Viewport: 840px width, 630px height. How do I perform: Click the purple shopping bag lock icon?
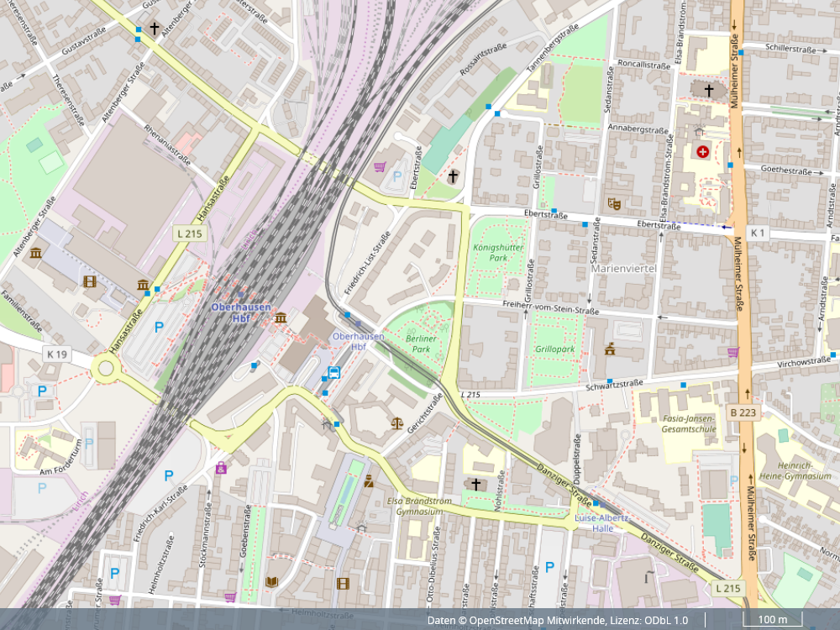[221, 468]
